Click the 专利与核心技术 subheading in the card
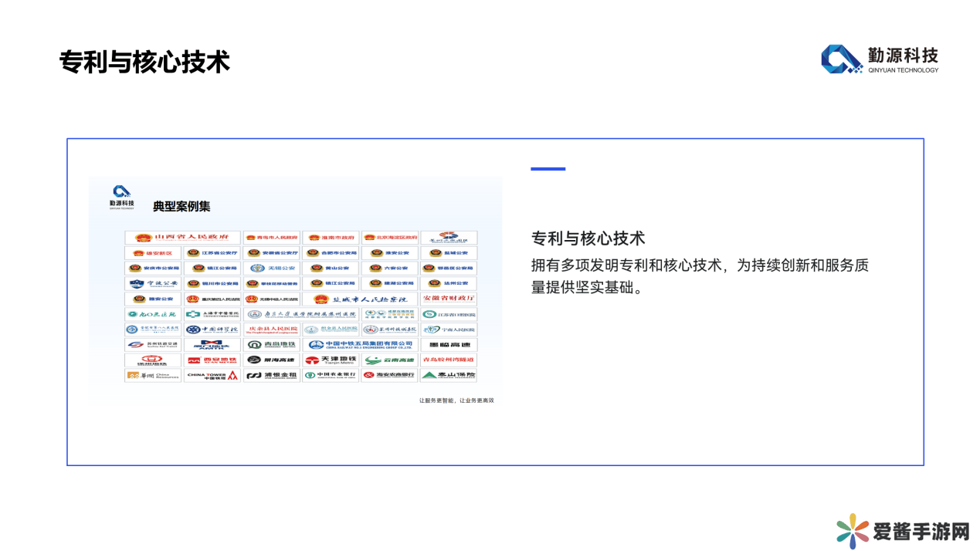The width and height of the screenshot is (980, 551). [588, 238]
